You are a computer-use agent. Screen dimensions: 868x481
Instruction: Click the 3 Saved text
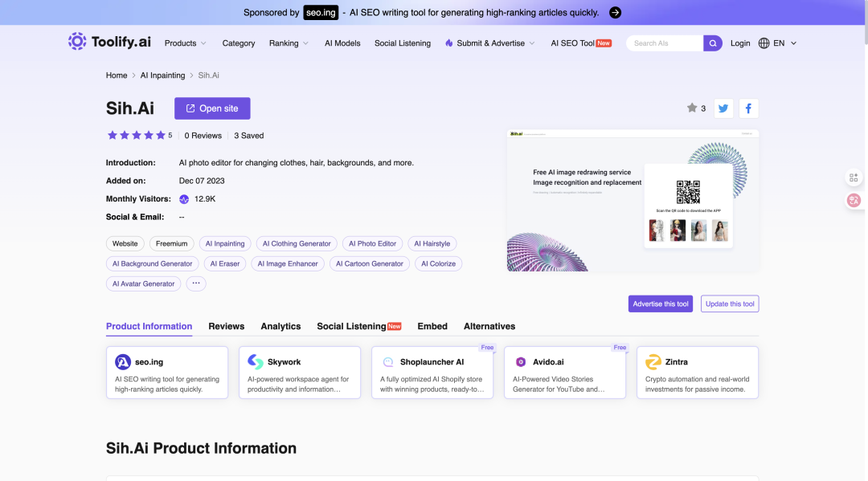(x=248, y=136)
